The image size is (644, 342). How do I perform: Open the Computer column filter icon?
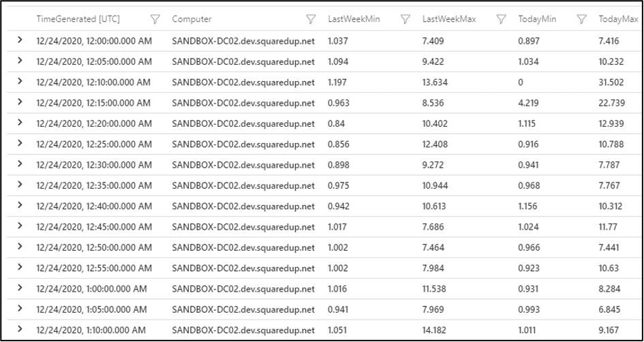tap(311, 19)
